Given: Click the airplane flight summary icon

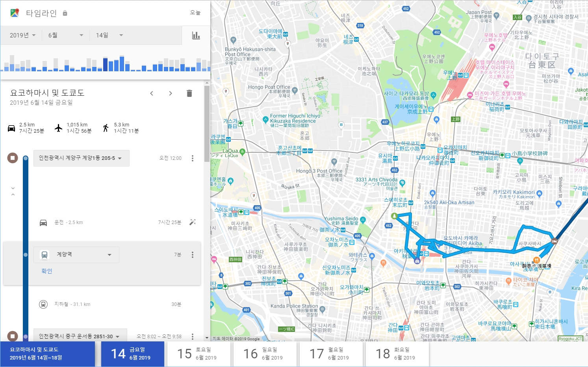Looking at the screenshot, I should pos(58,128).
